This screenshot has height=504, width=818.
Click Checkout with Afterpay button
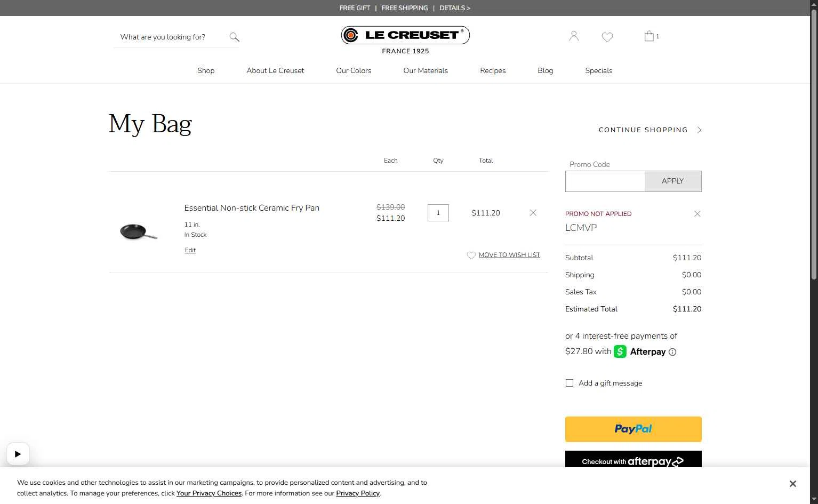tap(633, 459)
